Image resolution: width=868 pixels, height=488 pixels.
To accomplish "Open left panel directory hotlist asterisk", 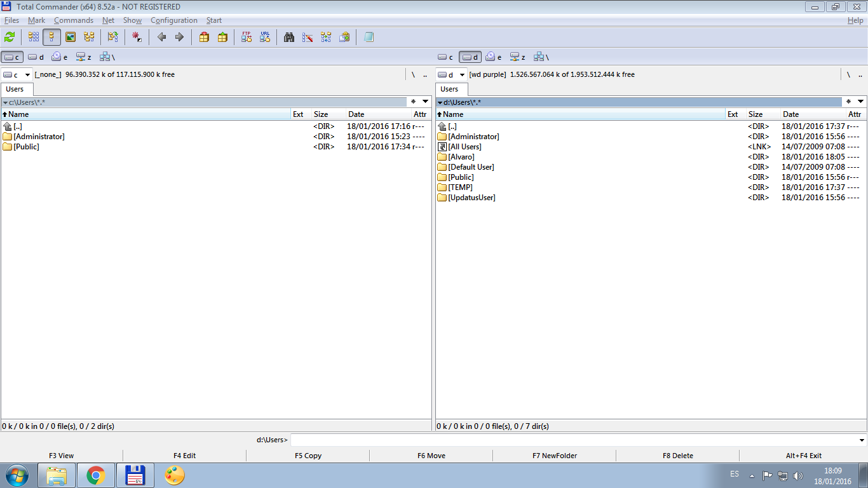I will tap(413, 102).
